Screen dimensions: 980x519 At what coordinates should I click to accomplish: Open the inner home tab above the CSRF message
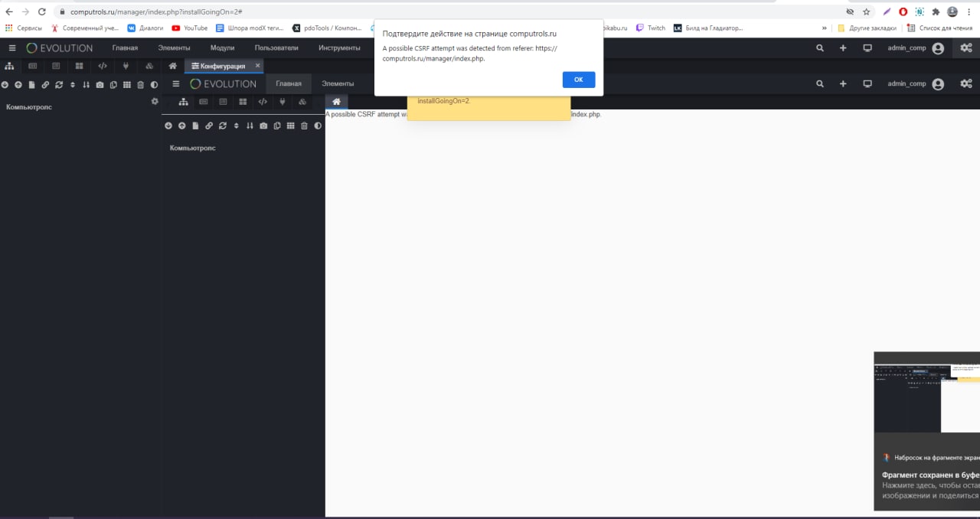pos(336,102)
